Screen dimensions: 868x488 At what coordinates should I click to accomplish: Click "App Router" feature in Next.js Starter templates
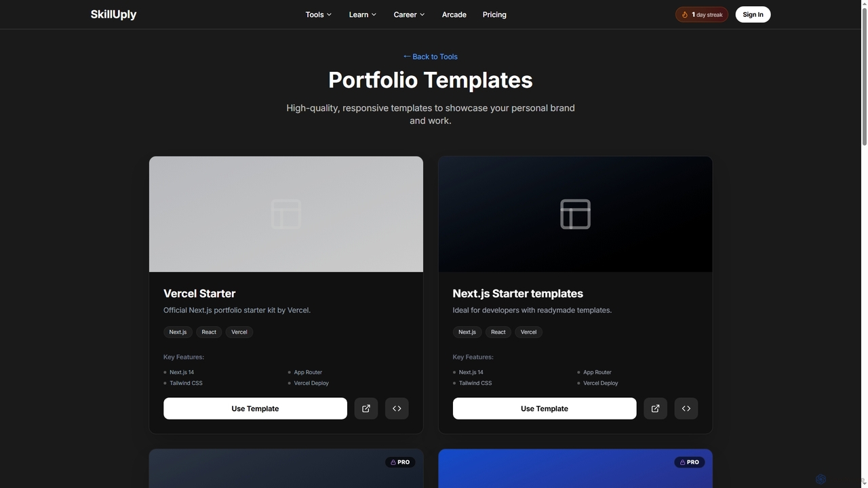coord(597,372)
